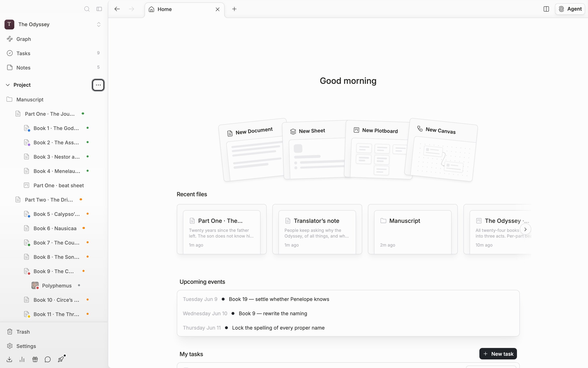
Task: Go forward with the right arrow
Action: pos(131,9)
